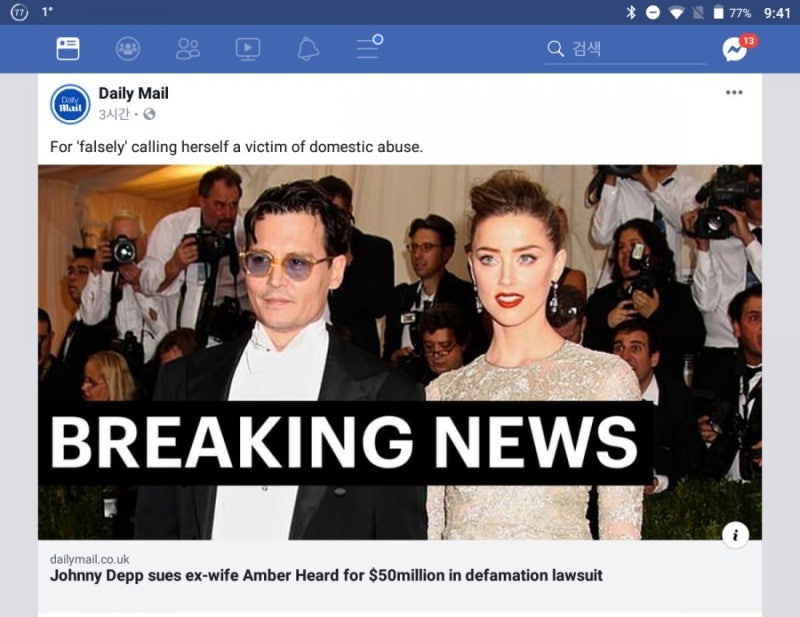Click the public globe privacy icon
The height and width of the screenshot is (617, 800).
click(149, 114)
